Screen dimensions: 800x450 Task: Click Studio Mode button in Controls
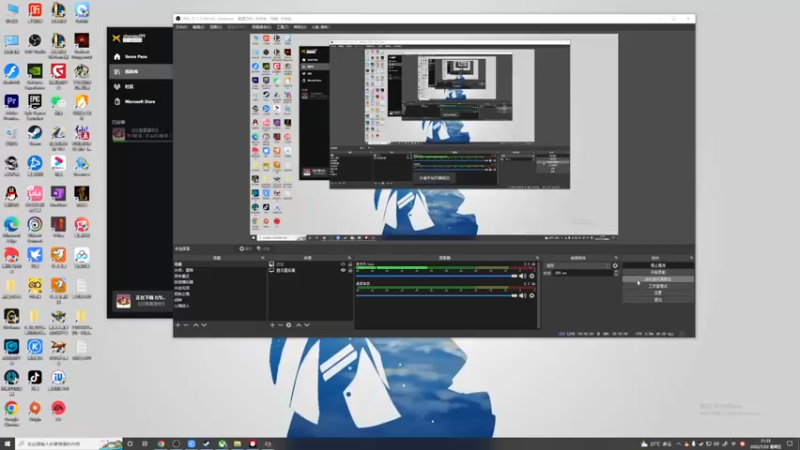(658, 286)
